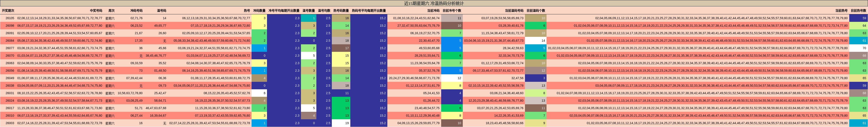The image size is (868, 127).
Task: Select period number 26024
Action: pos(10,101)
